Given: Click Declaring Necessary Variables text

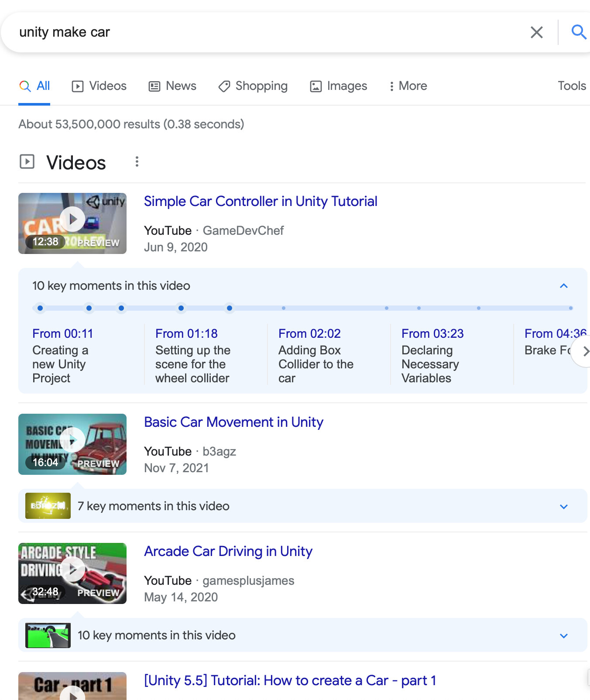Looking at the screenshot, I should coord(430,364).
